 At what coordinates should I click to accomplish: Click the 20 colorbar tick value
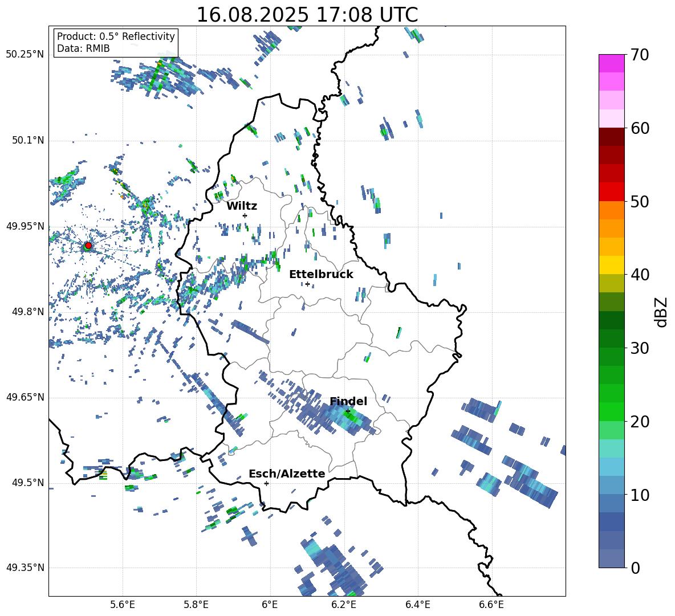pyautogui.click(x=640, y=422)
